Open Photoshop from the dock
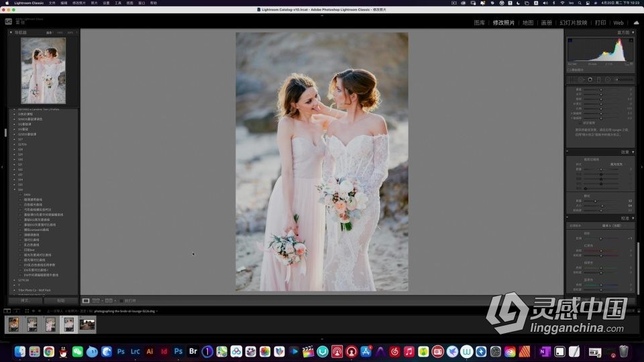 121,351
